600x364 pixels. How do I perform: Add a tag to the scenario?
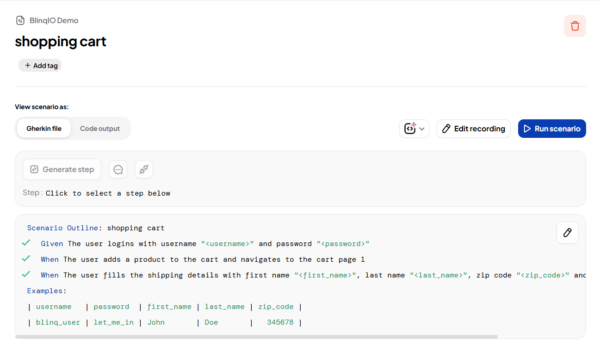(x=40, y=66)
